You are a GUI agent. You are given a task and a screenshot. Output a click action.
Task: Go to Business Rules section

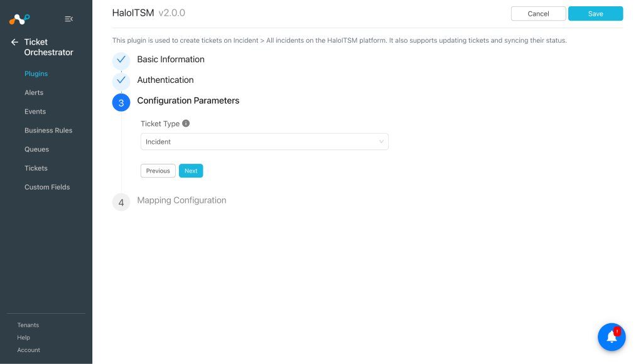pyautogui.click(x=48, y=131)
